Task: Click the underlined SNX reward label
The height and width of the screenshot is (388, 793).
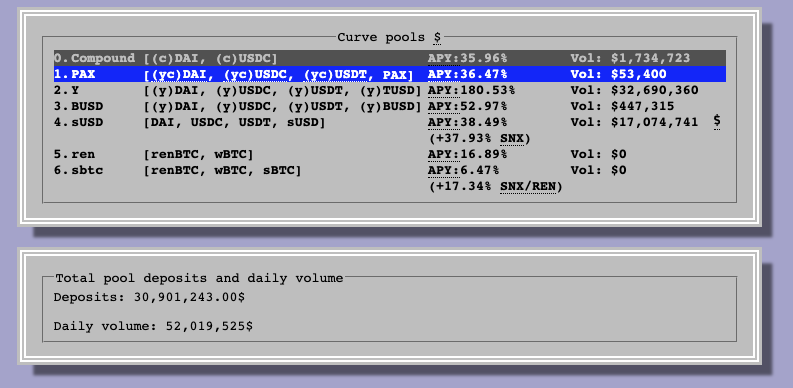Action: (512, 139)
